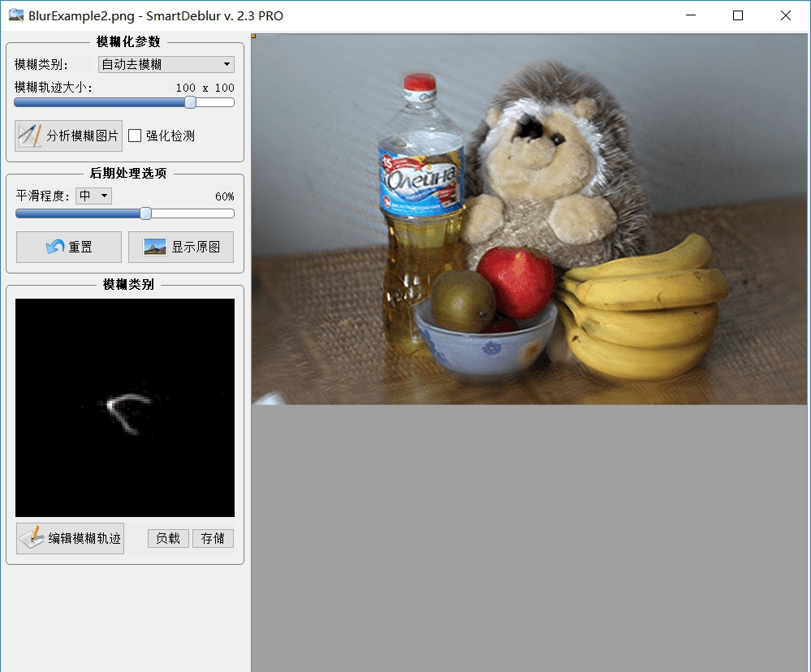Select the 分析模糊图片 analyze blurred image button
This screenshot has width=811, height=672.
(x=68, y=136)
